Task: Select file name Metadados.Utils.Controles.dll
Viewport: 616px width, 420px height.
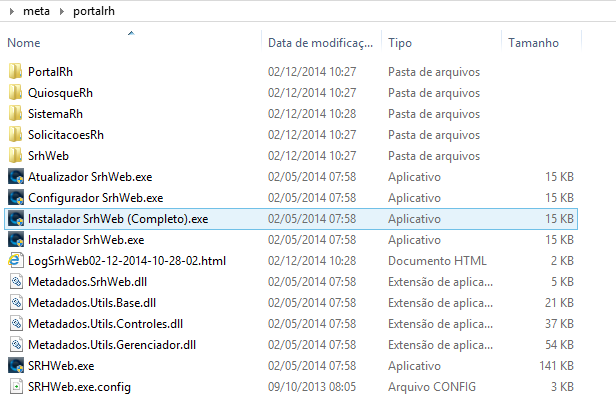Action: pos(106,324)
